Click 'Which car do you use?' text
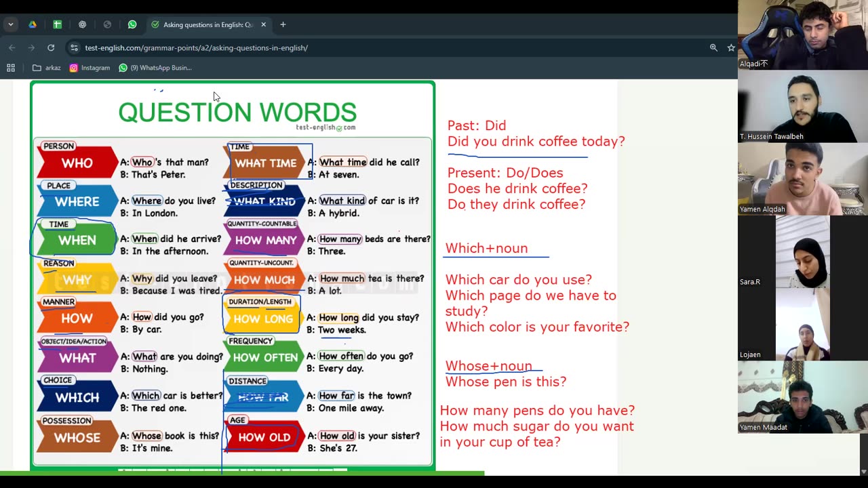 [519, 279]
